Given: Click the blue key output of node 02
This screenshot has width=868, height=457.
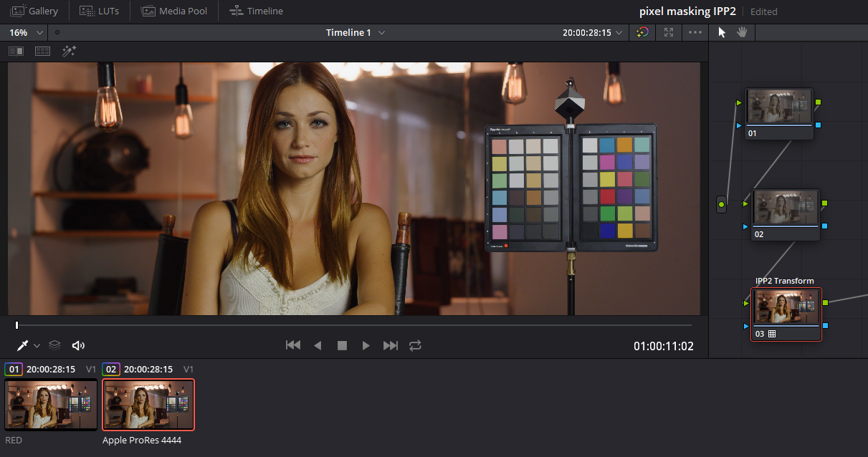Looking at the screenshot, I should click(824, 226).
